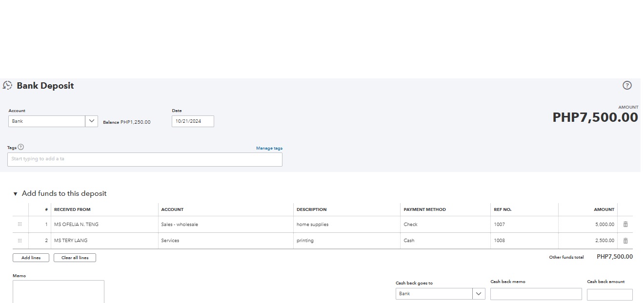Select the Cash back amount field
The width and height of the screenshot is (644, 303).
click(609, 295)
